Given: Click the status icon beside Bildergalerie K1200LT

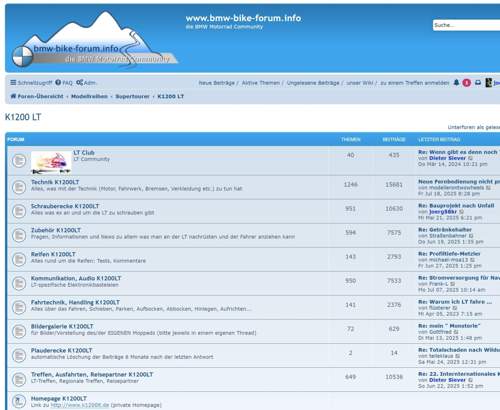Looking at the screenshot, I should 19,331.
